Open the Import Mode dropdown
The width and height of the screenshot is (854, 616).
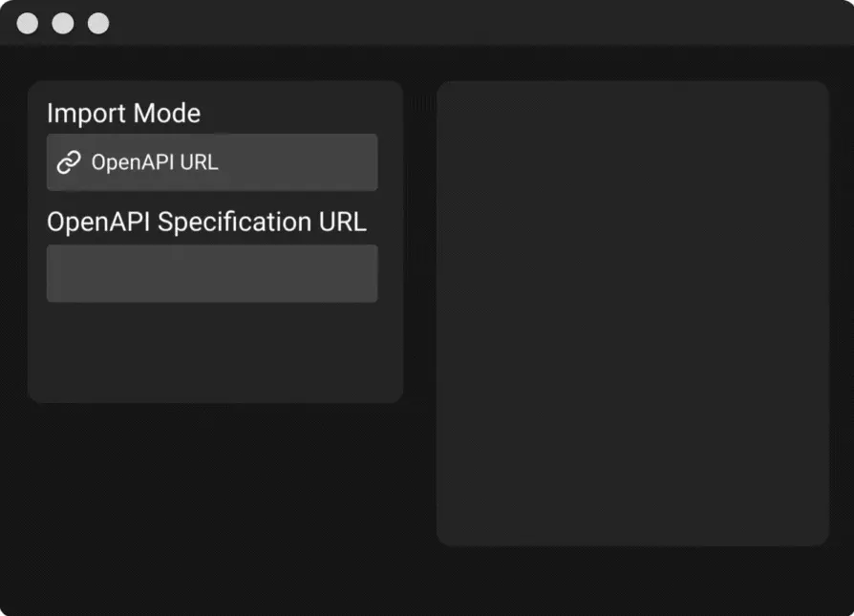click(x=211, y=162)
